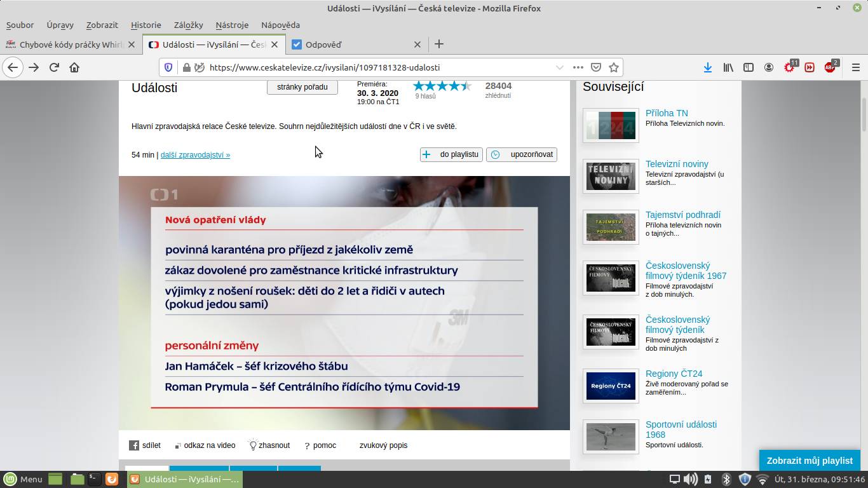Open Bluetooth tray icon

point(726,479)
